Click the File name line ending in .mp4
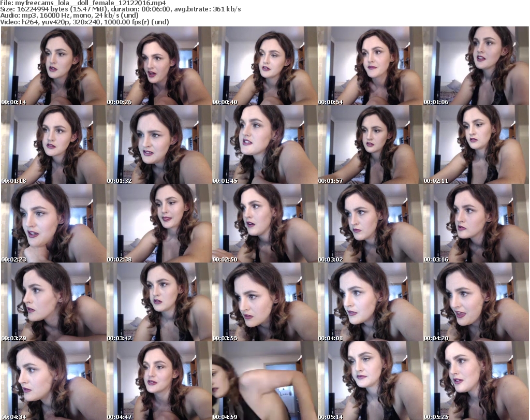This screenshot has width=530, height=420. (x=83, y=3)
